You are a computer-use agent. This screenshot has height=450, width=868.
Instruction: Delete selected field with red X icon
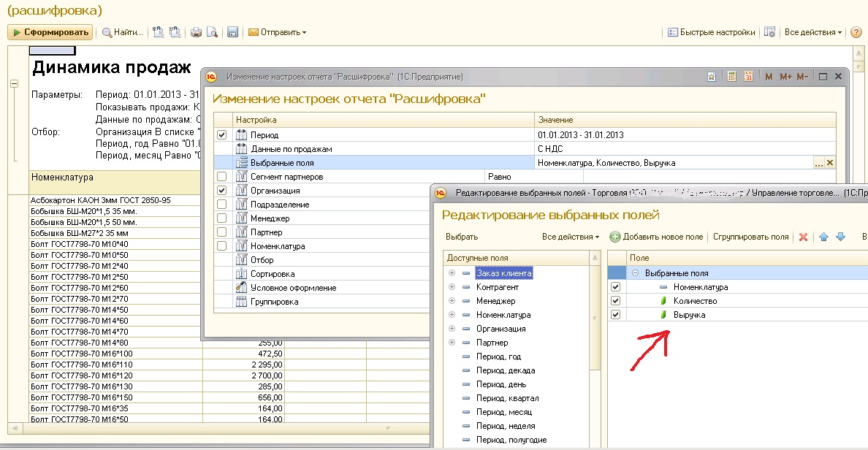tap(803, 237)
